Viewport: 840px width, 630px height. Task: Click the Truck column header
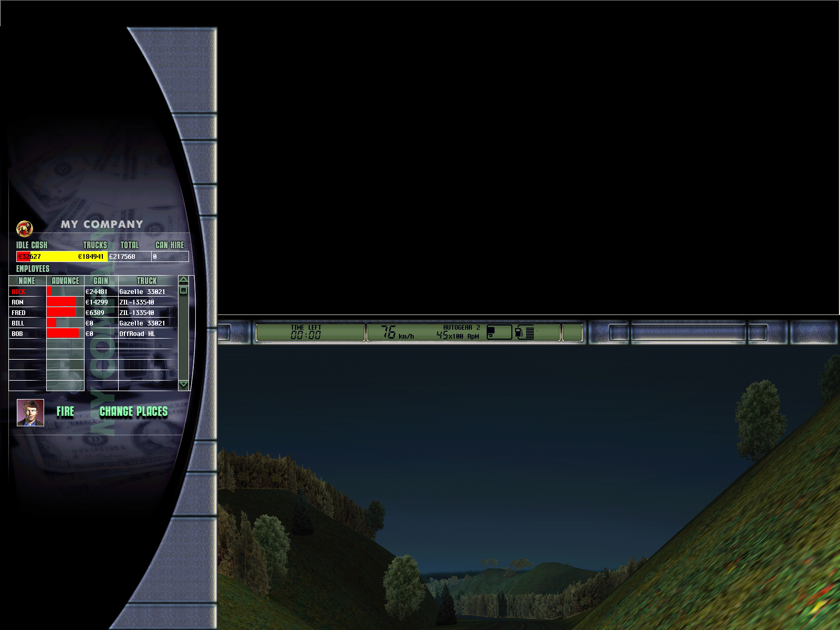[x=147, y=281]
